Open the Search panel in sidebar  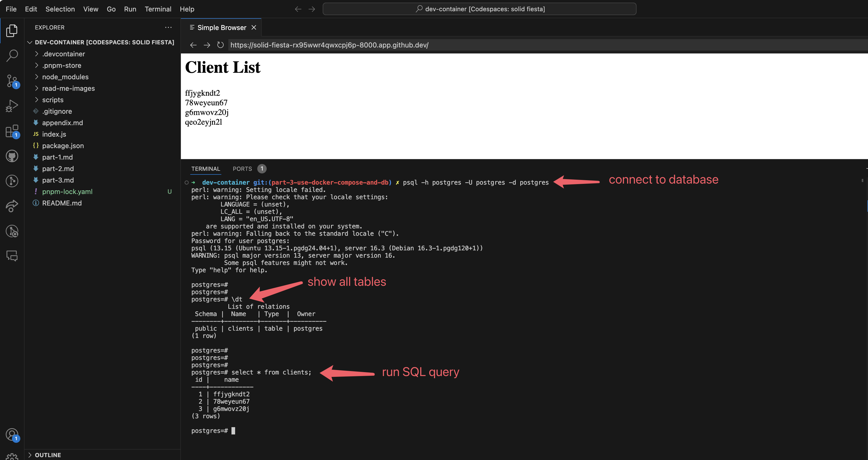[12, 56]
